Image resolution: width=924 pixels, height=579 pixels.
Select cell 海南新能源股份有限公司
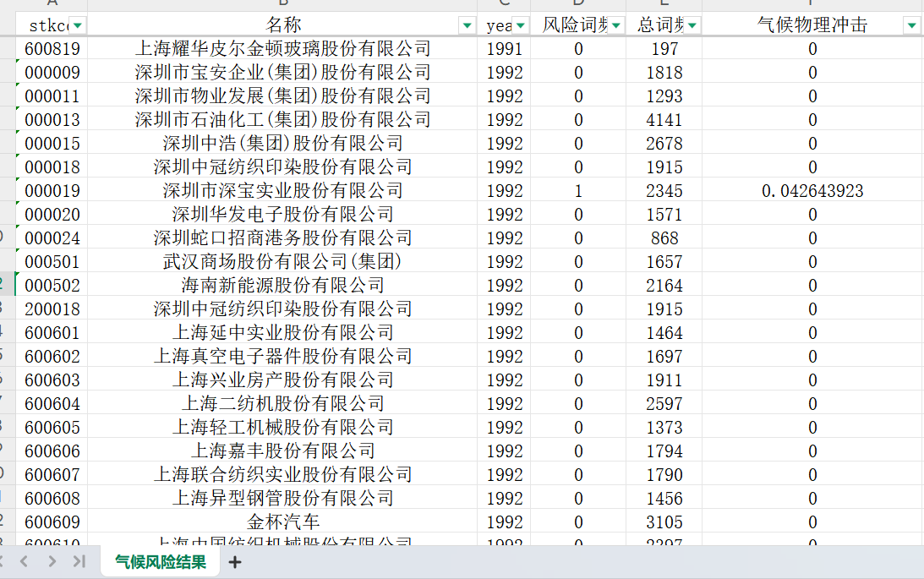[x=282, y=285]
